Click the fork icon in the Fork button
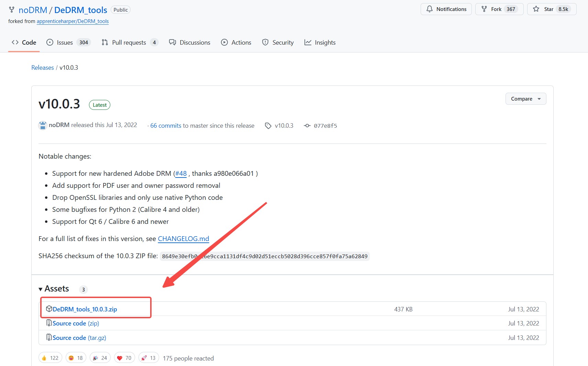This screenshot has width=588, height=366. (484, 9)
